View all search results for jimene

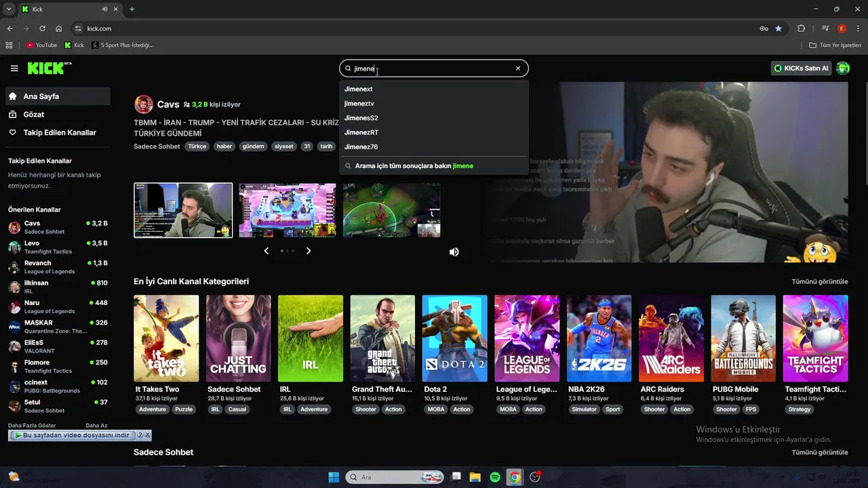tap(433, 166)
